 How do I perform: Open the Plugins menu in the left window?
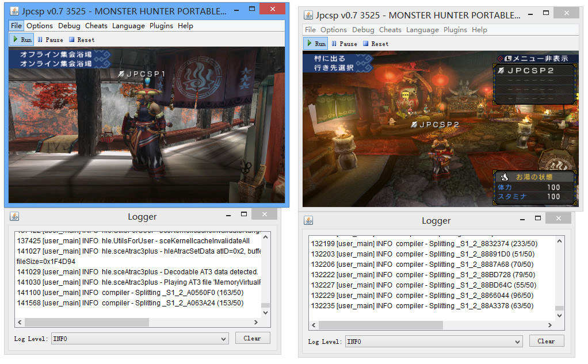(161, 26)
